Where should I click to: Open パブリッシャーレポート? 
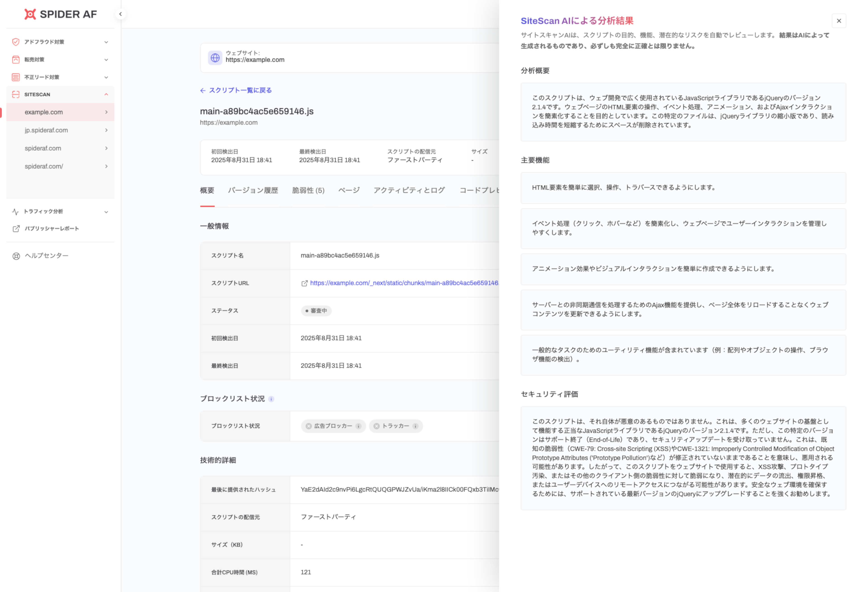(x=52, y=228)
